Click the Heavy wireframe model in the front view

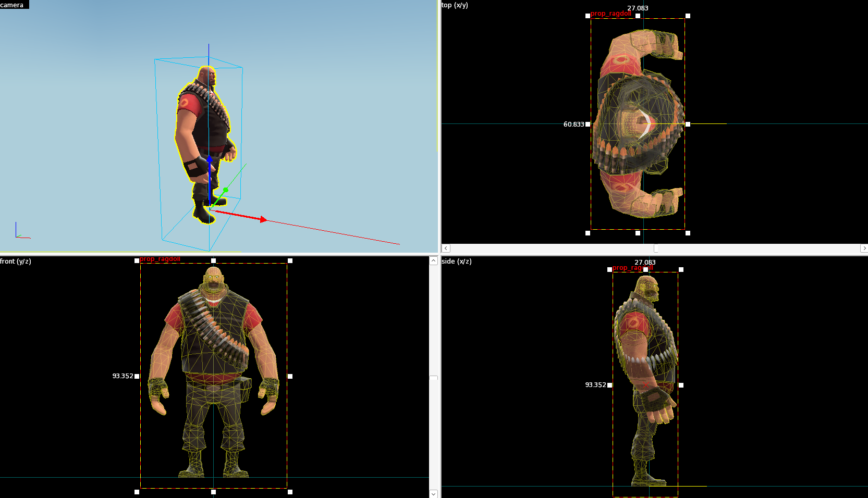[x=214, y=372]
